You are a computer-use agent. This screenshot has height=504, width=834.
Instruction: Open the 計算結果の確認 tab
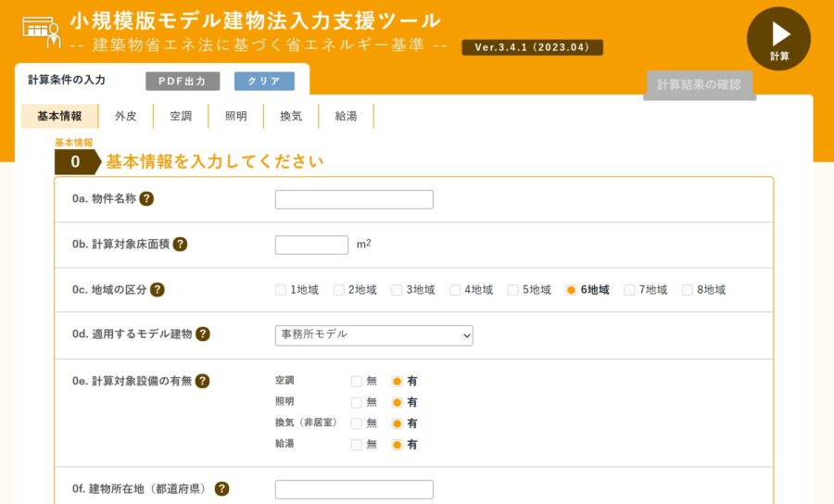coord(700,85)
